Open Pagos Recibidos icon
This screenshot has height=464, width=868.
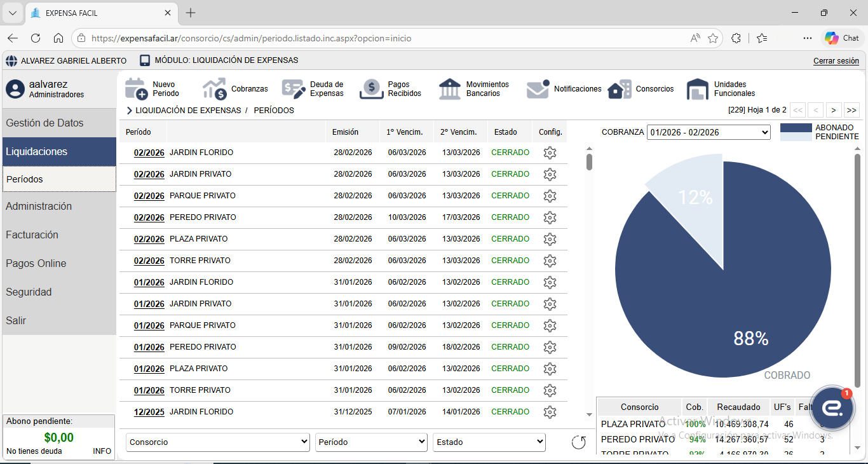(x=372, y=89)
